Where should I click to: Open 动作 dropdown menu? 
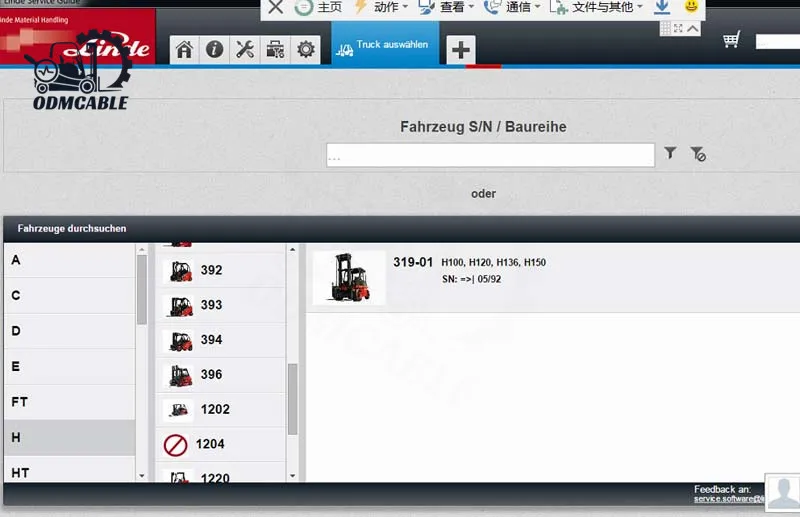(381, 7)
